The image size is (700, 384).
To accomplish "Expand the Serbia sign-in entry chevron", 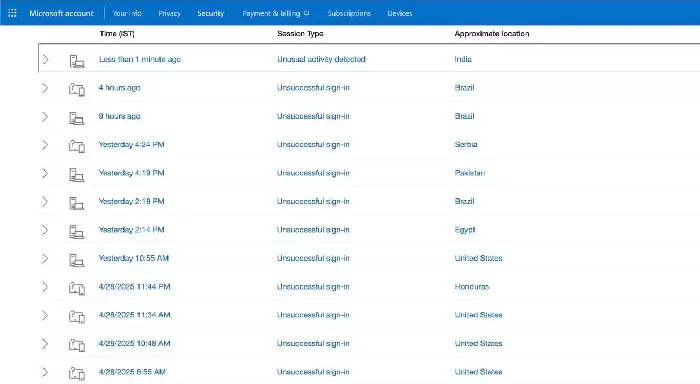I will 45,145.
